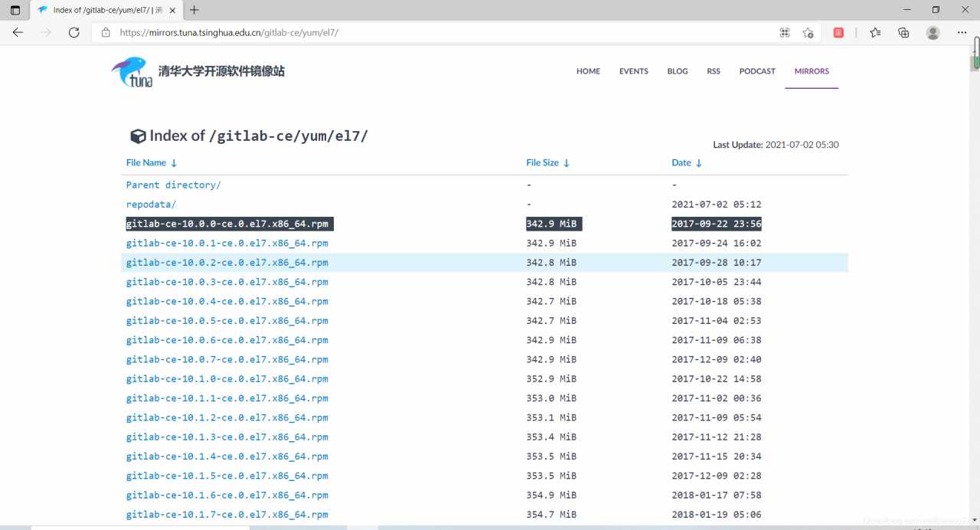Download gitlab-ce-10.0.2 rpm file
This screenshot has width=980, height=530.
point(227,263)
